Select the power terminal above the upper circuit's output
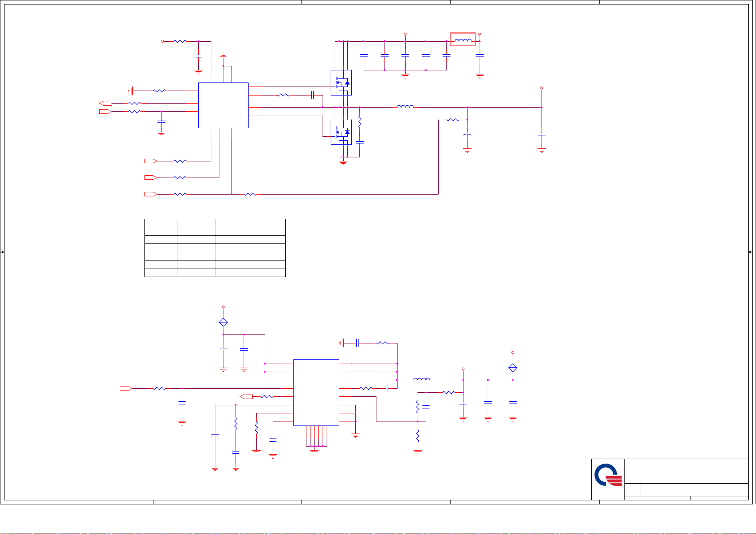756x534 pixels. (542, 88)
